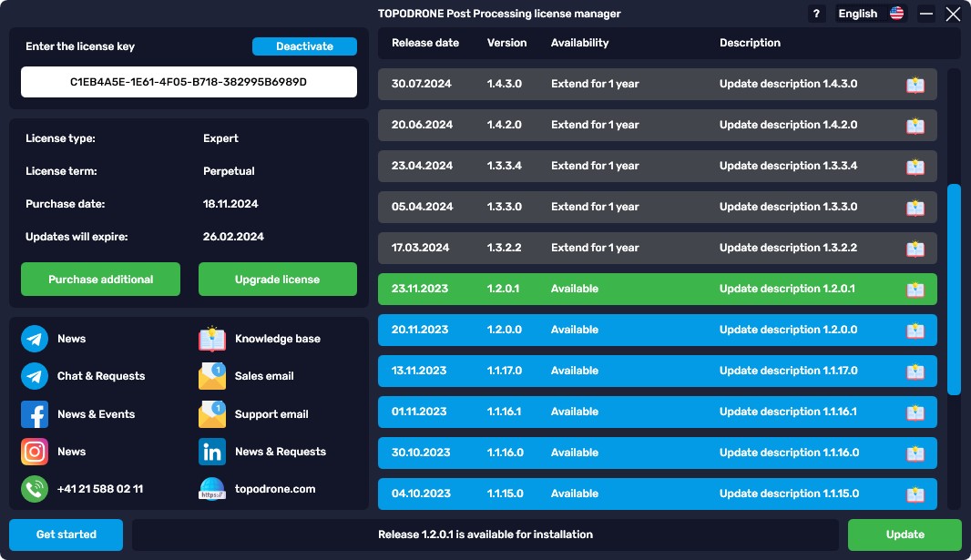Click the green Update button

pos(905,535)
